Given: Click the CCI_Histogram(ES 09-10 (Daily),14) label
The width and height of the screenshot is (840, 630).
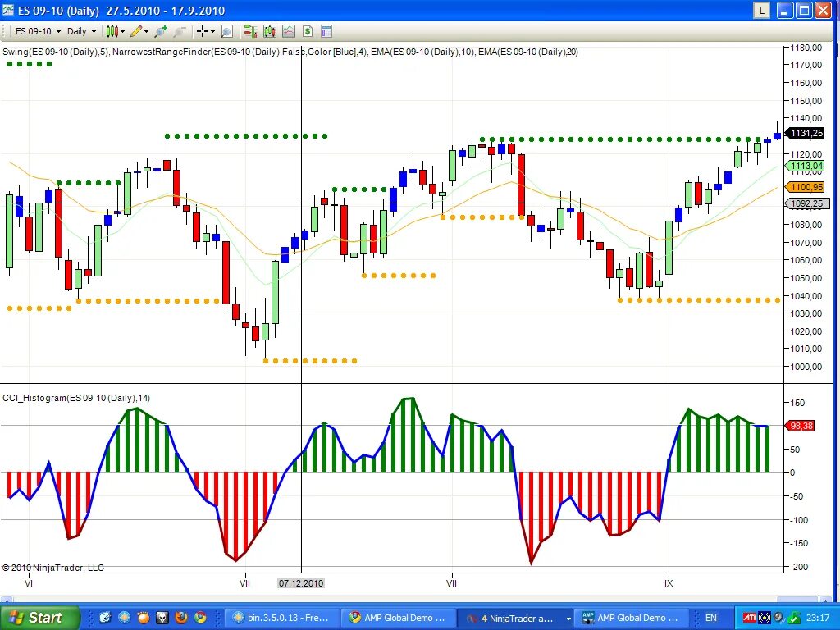Looking at the screenshot, I should [76, 398].
